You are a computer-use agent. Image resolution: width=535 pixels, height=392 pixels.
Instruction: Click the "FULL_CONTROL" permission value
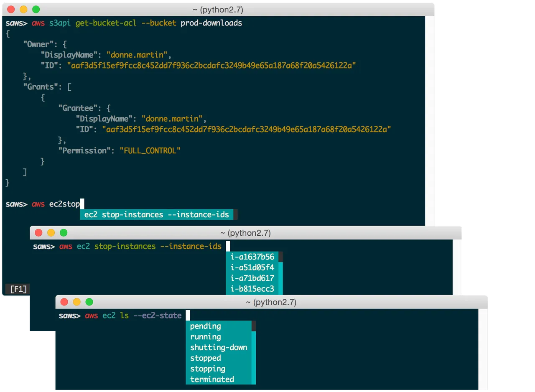150,150
